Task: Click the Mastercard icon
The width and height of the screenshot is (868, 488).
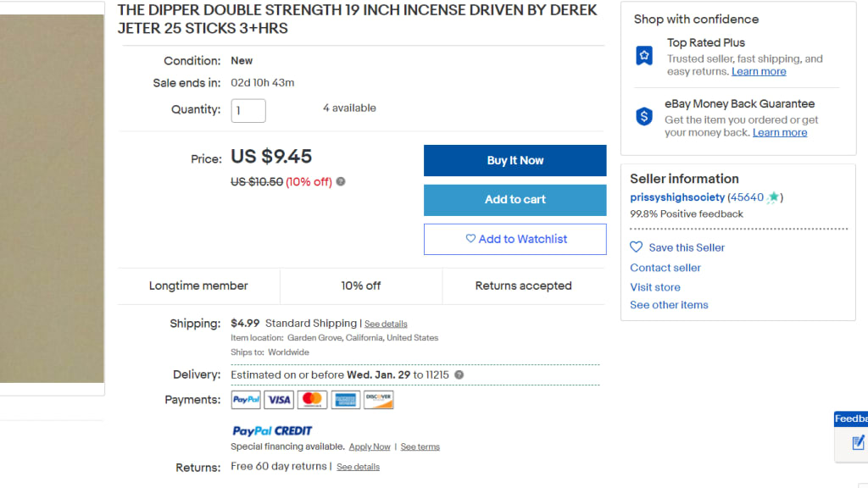Action: coord(312,400)
